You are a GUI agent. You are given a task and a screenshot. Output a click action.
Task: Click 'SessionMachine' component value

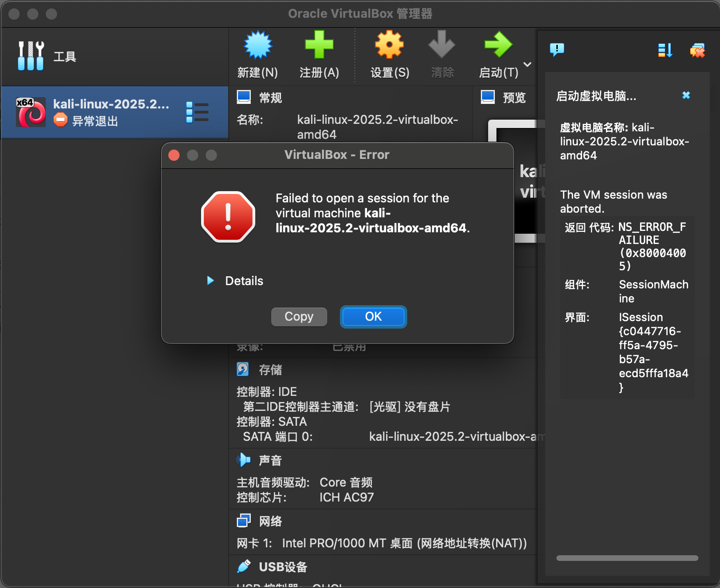tap(654, 291)
